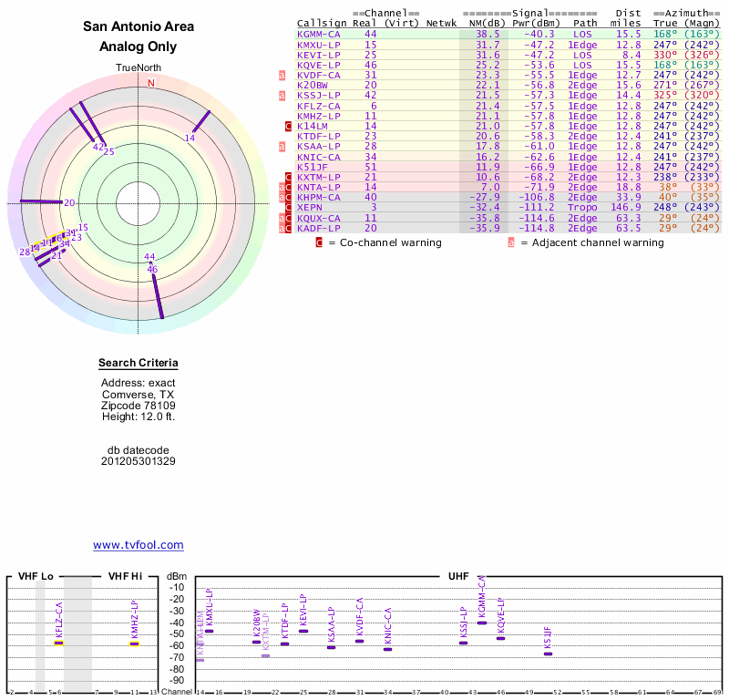Screen dimensions: 729x700
Task: Click the channel 14 label on radar plot
Action: [190, 138]
